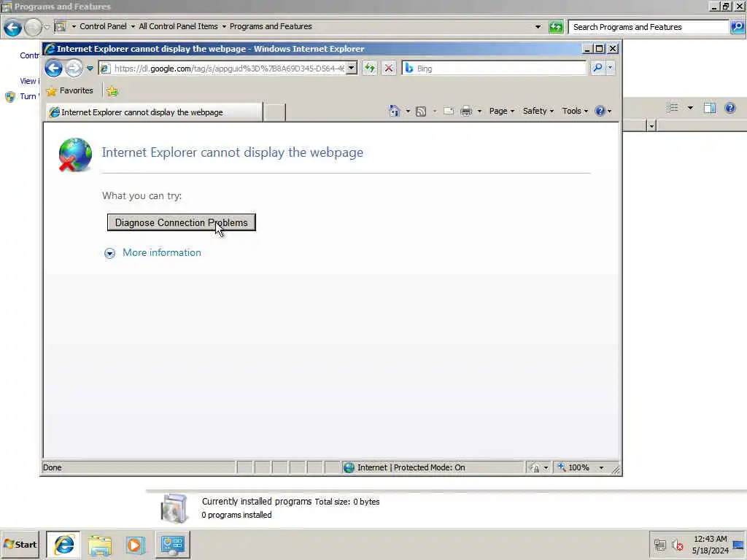Click the Control Panel breadcrumb

tap(103, 26)
